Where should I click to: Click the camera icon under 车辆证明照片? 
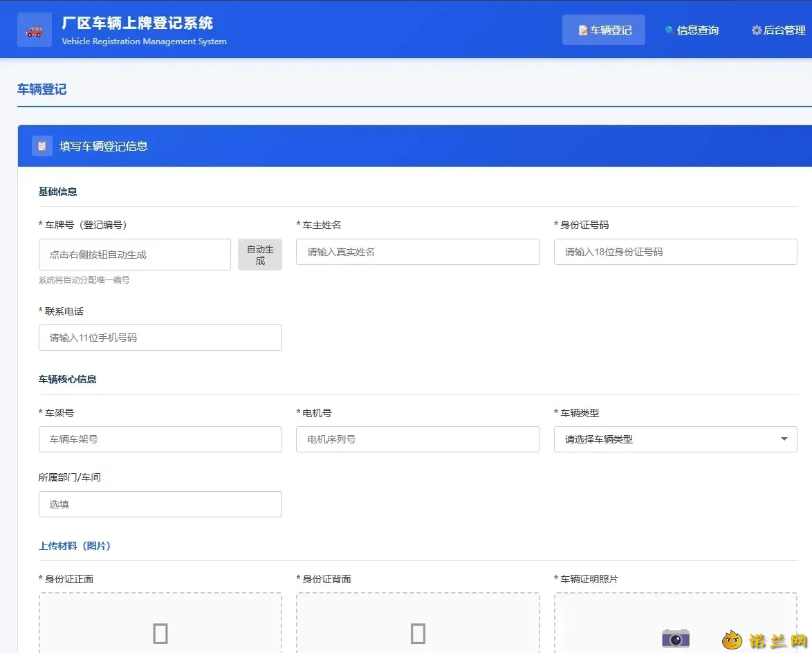point(675,638)
